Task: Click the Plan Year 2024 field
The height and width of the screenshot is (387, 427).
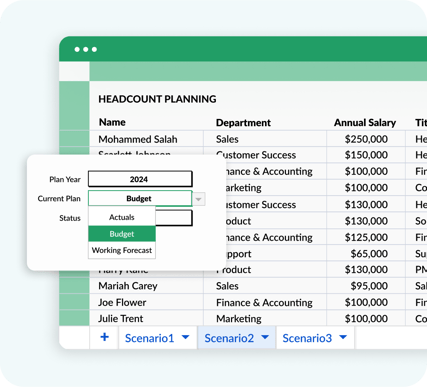Action: (140, 179)
